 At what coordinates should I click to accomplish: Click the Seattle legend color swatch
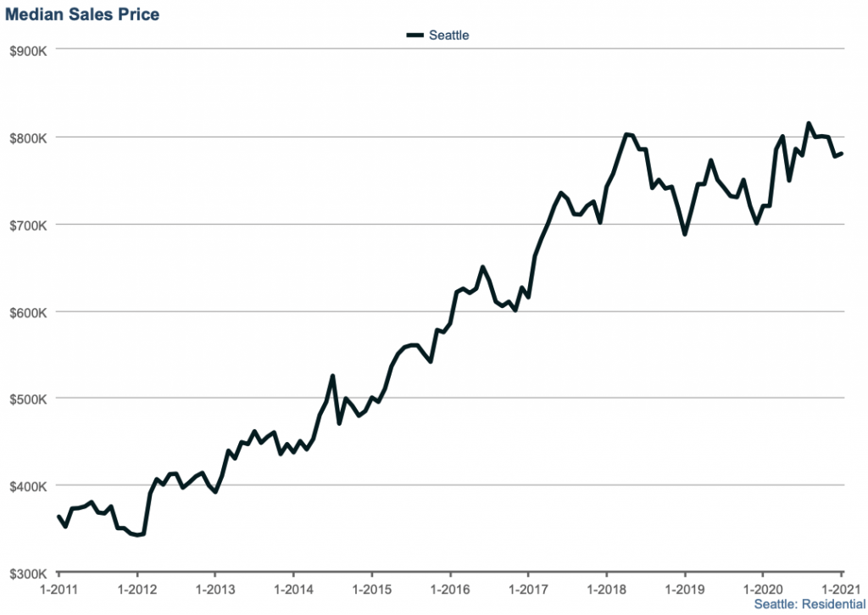[x=415, y=35]
